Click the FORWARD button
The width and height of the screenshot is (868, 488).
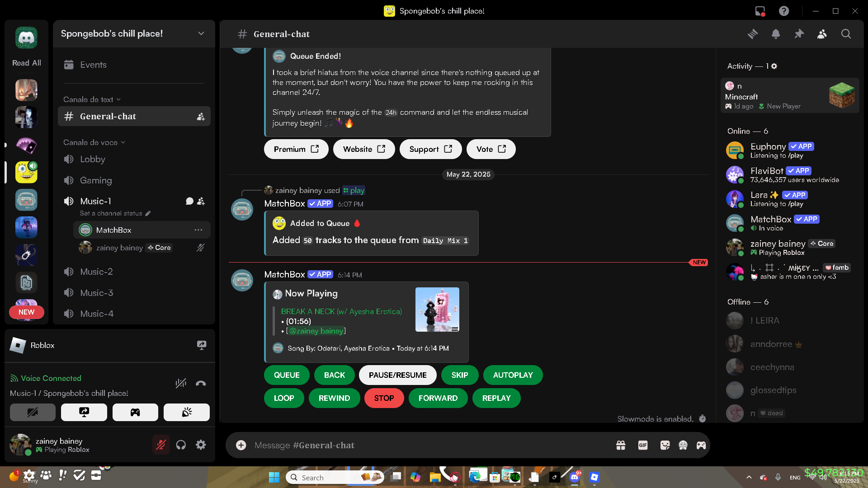click(x=438, y=398)
